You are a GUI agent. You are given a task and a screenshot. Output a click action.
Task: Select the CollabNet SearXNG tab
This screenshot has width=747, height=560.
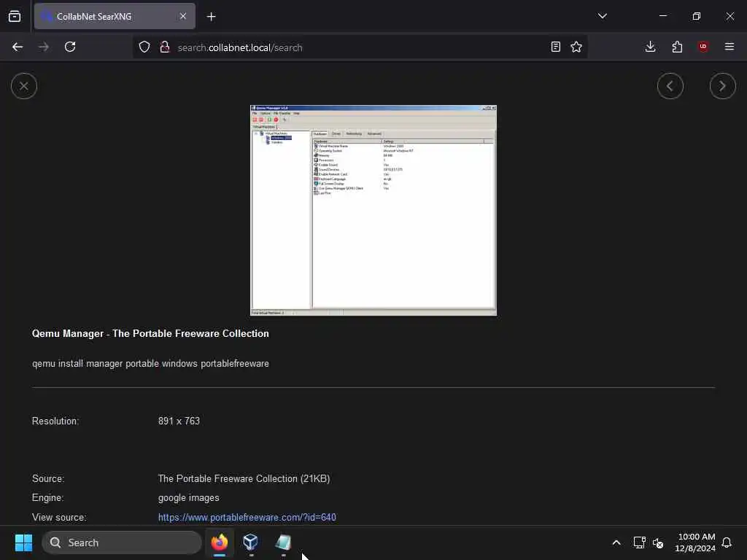[x=115, y=16]
